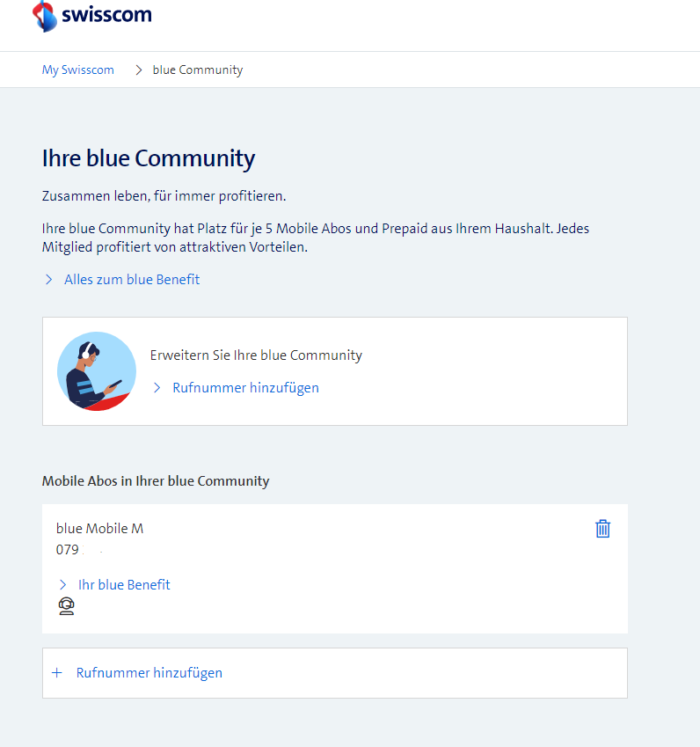The image size is (700, 747).
Task: Open the My Swisscom breadcrumb link
Action: pyautogui.click(x=78, y=70)
